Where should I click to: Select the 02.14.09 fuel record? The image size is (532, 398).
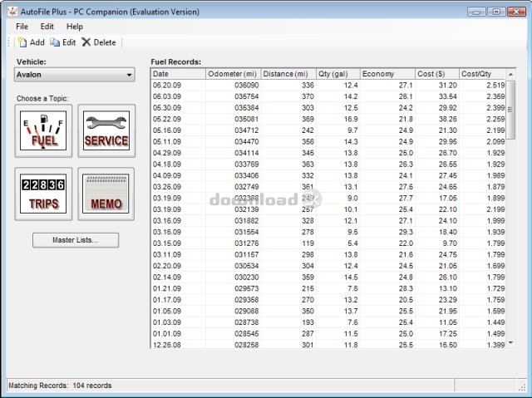pyautogui.click(x=328, y=278)
